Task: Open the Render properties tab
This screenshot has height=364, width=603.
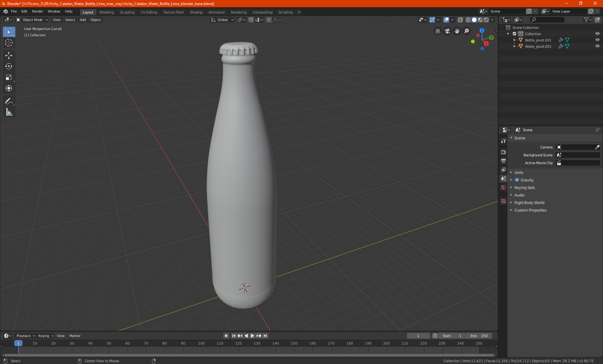Action: [503, 152]
